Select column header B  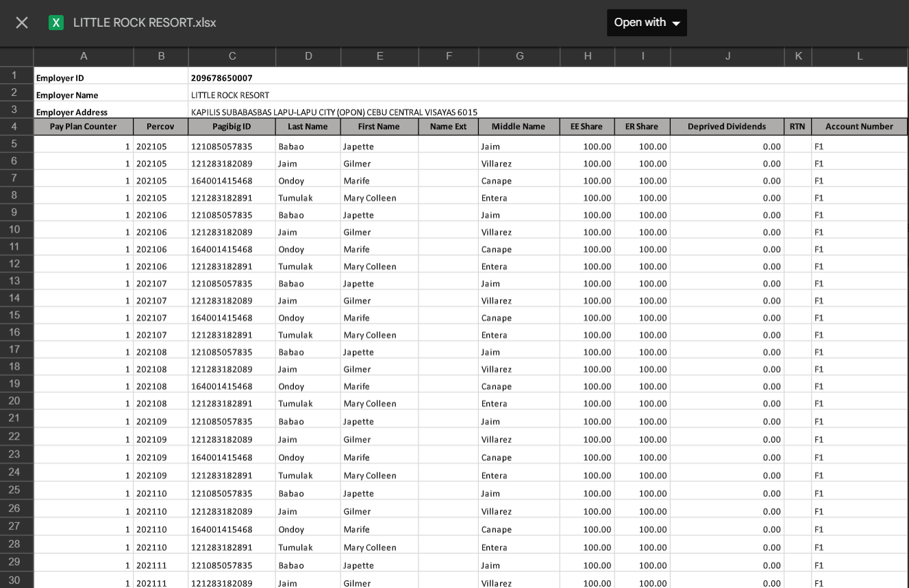click(161, 56)
